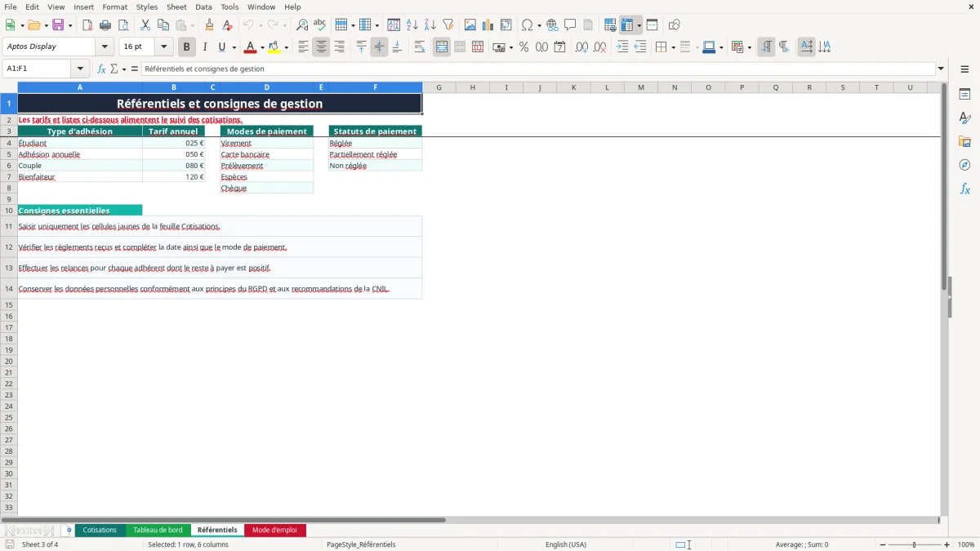The image size is (980, 551).
Task: Open Conditional Formatting dropdown arrow
Action: [x=749, y=47]
